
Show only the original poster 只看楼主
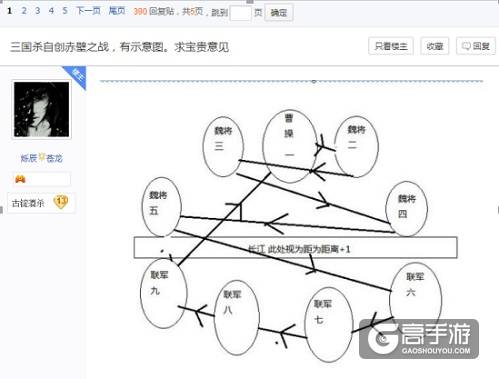[391, 46]
